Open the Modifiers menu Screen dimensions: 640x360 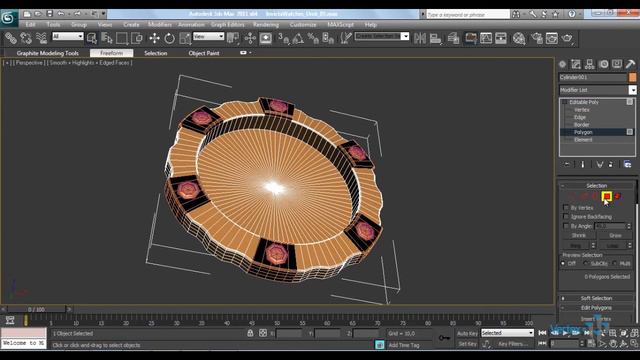[160, 24]
